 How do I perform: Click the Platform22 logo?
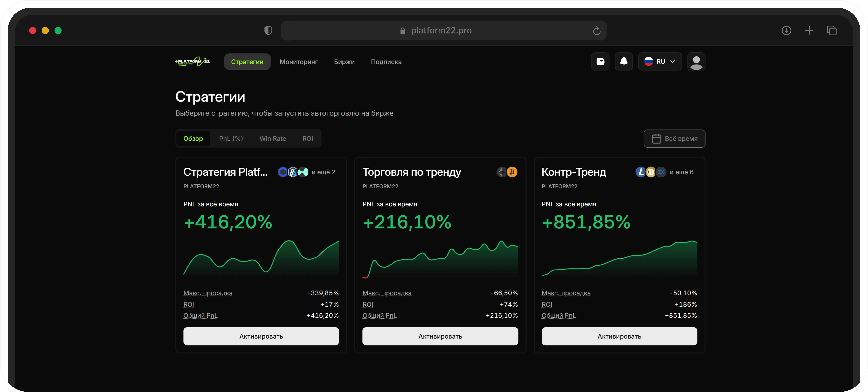[192, 61]
